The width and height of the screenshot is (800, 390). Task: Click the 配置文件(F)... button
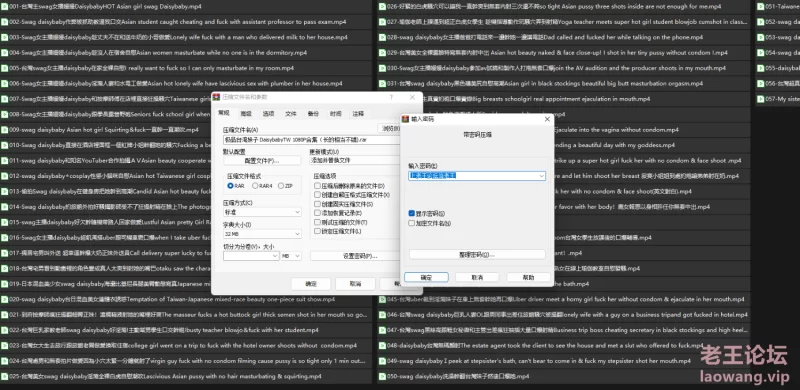pos(262,161)
